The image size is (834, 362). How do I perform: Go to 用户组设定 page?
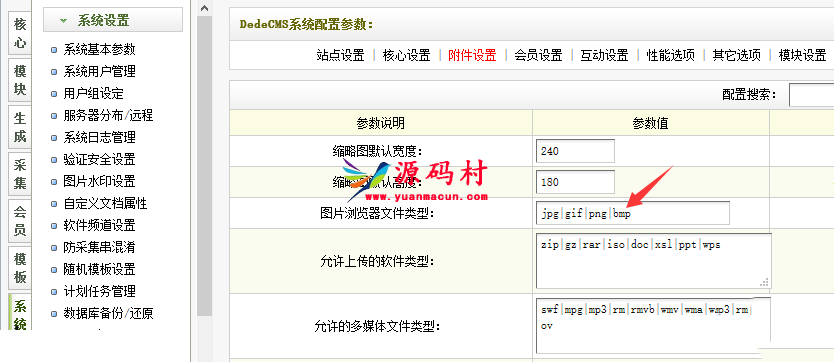click(94, 94)
